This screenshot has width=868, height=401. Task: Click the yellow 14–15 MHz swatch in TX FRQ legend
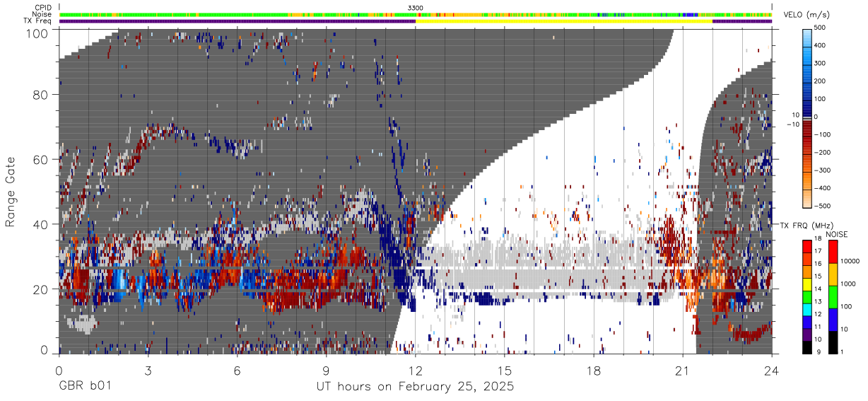tap(807, 284)
